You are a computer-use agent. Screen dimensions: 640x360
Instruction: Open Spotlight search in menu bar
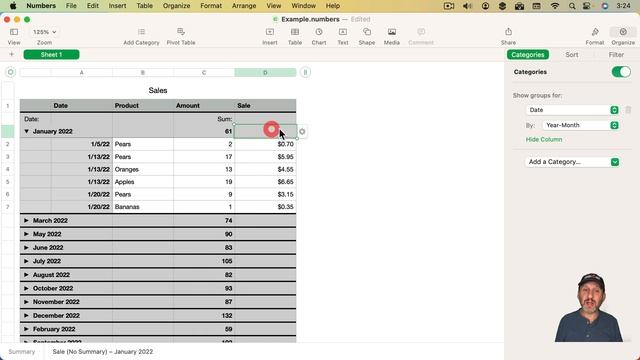[572, 6]
